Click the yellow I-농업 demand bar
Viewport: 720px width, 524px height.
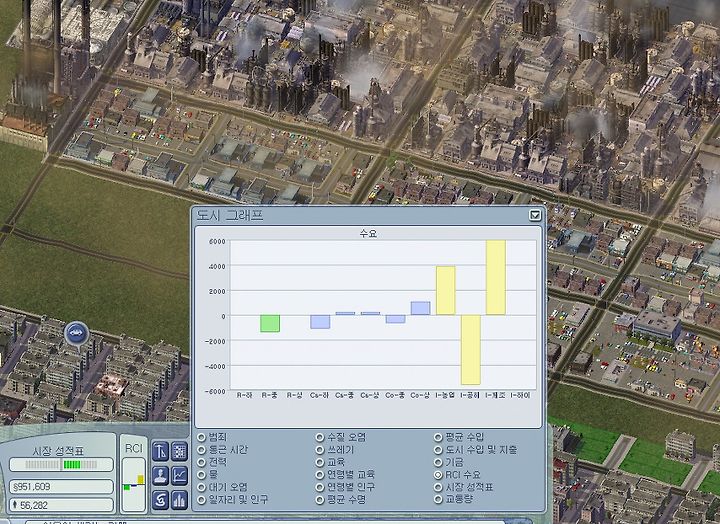(445, 291)
